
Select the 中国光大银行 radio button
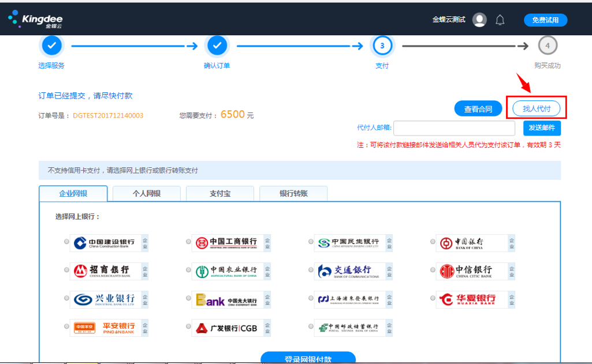pyautogui.click(x=188, y=298)
